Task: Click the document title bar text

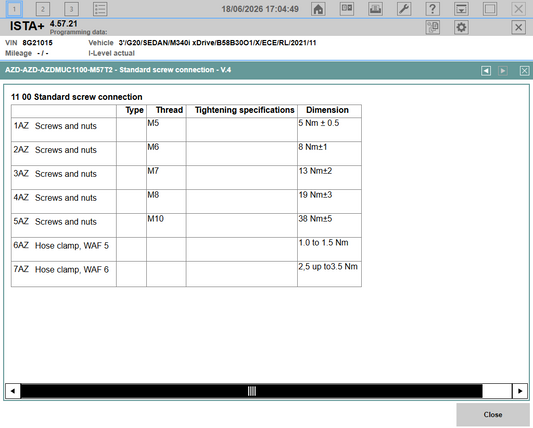Action: coord(118,70)
